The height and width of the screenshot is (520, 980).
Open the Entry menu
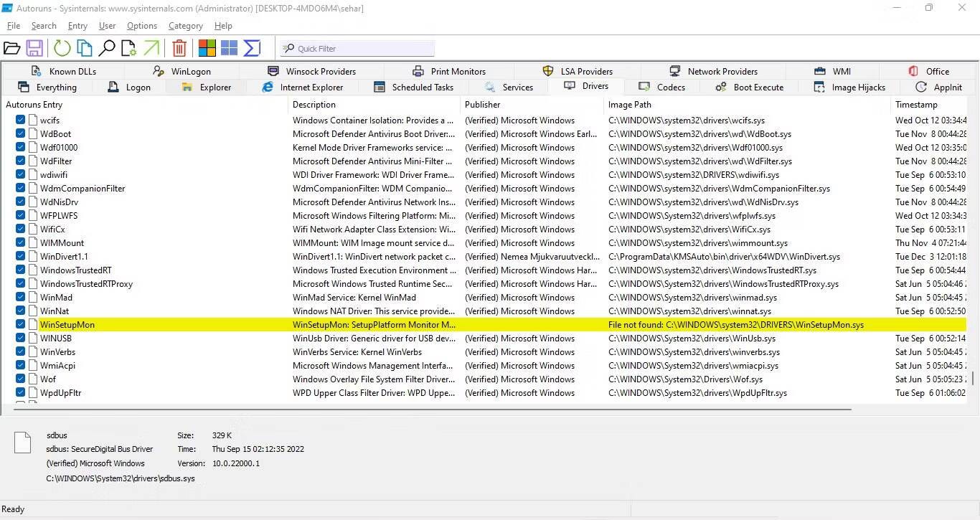[77, 25]
